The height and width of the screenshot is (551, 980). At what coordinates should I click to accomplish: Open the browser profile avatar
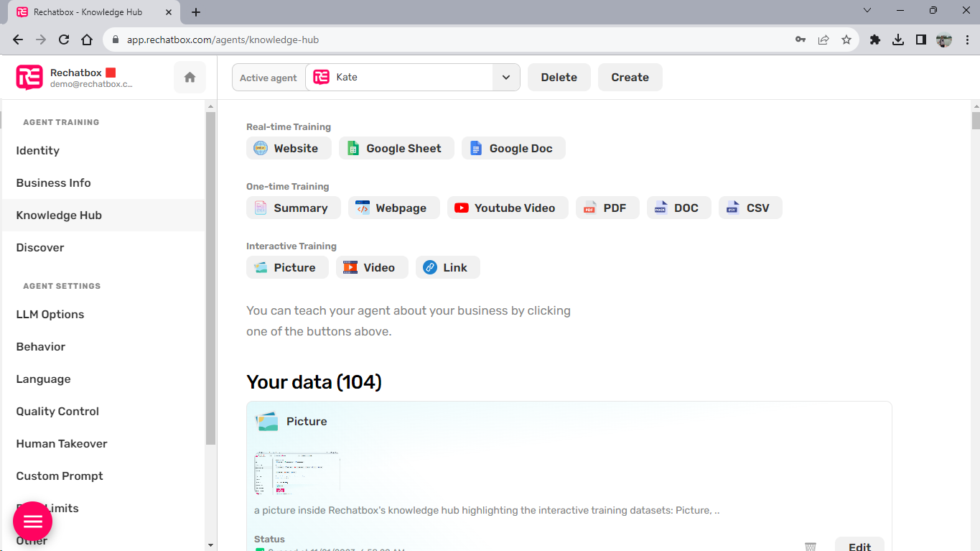pyautogui.click(x=944, y=40)
